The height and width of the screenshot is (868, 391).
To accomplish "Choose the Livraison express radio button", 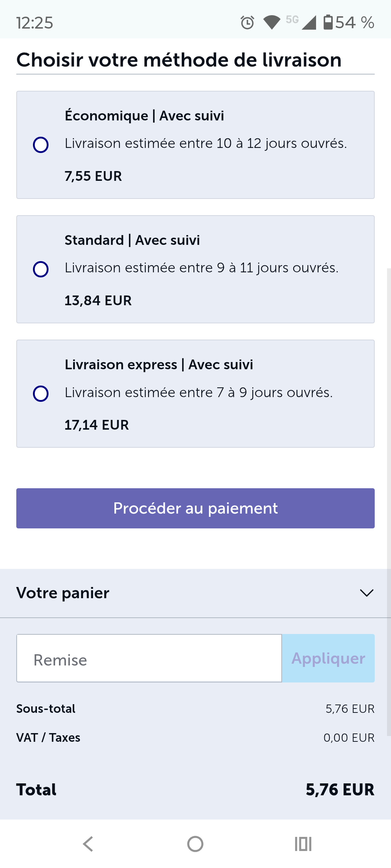I will coord(41,394).
